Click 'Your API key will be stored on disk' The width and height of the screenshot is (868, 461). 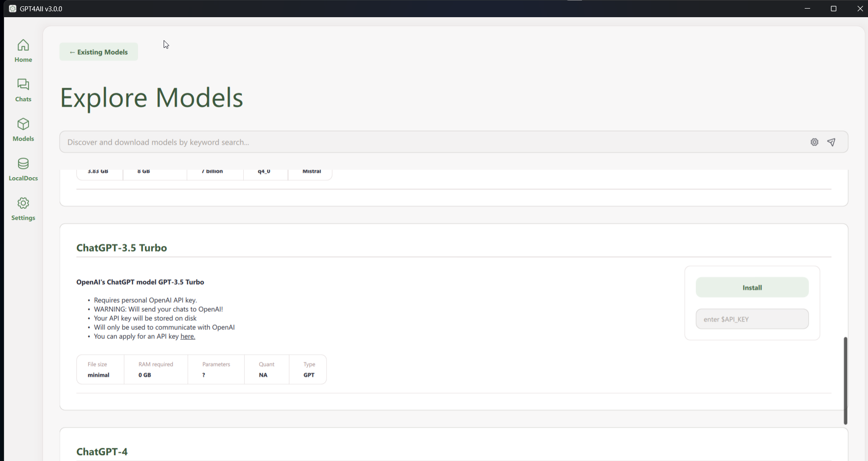coord(145,318)
